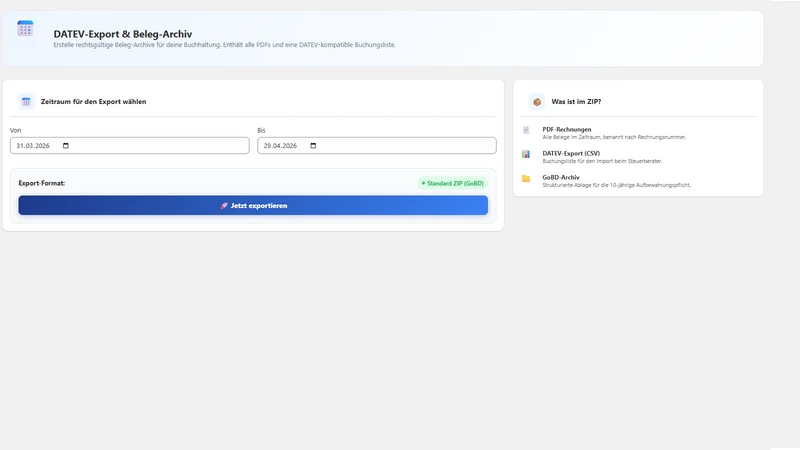
Task: Click the package icon next to Was ist im ZIP?
Action: 537,102
